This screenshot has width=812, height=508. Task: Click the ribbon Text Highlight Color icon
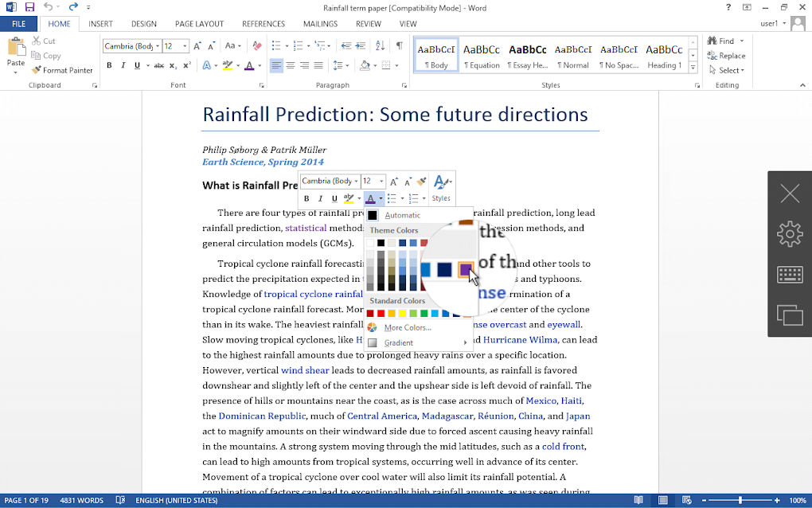coord(228,65)
